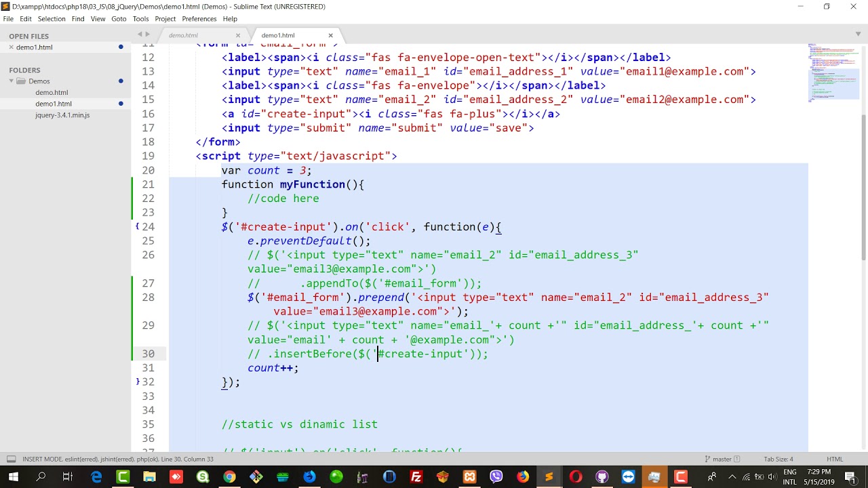Change the HTML syntax selector

point(835,459)
